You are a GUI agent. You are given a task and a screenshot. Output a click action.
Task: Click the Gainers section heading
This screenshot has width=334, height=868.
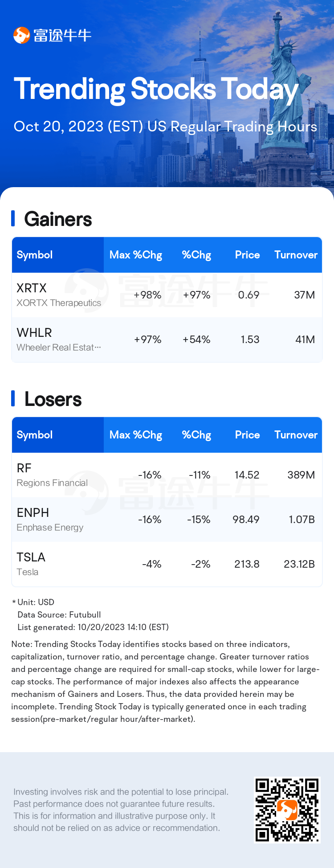[x=58, y=219]
